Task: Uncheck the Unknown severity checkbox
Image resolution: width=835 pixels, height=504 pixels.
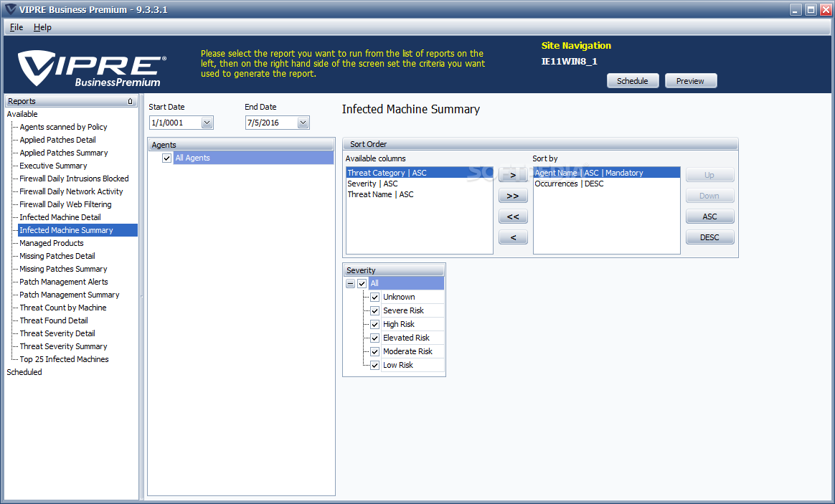Action: point(375,297)
